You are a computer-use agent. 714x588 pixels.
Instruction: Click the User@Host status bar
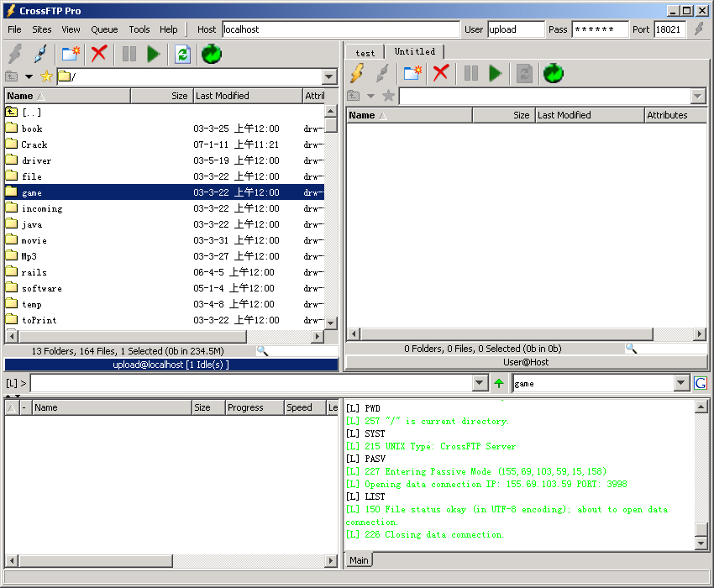[x=526, y=362]
